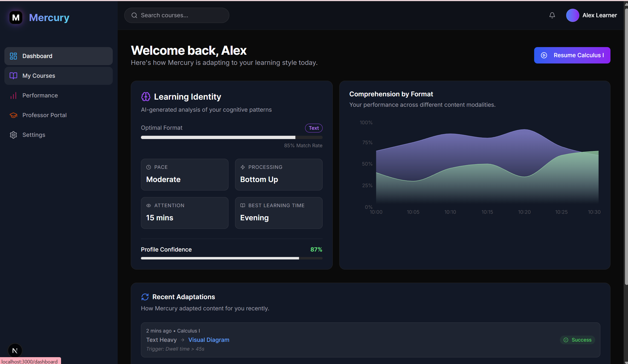Click the Resume Calculus I button
The height and width of the screenshot is (364, 628).
[x=572, y=55]
